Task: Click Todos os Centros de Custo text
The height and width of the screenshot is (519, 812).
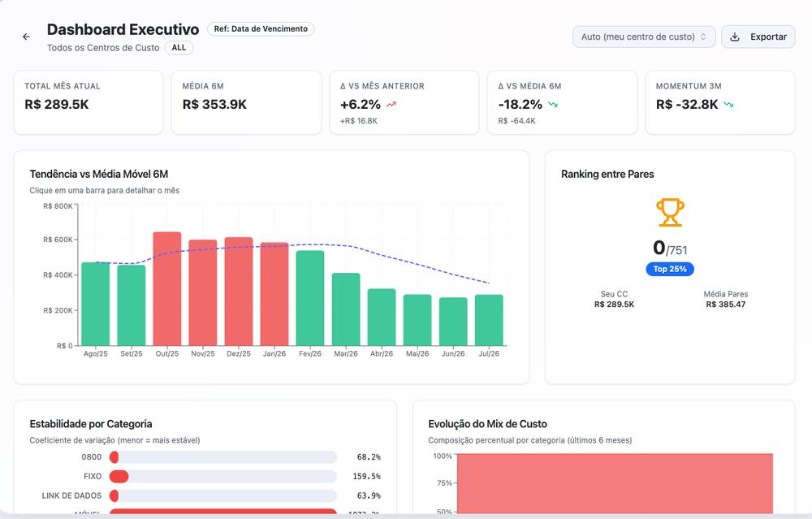Action: coord(103,48)
